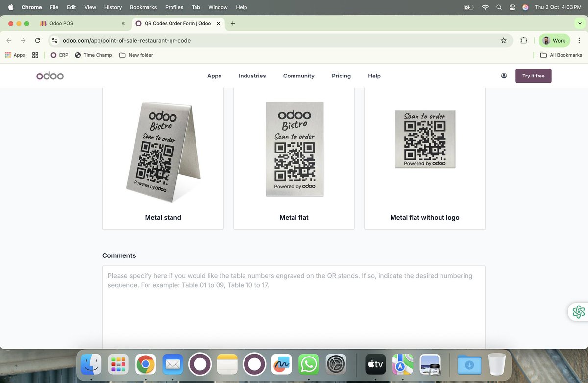588x383 pixels.
Task: Open Spotlight search in menu bar
Action: [x=499, y=7]
